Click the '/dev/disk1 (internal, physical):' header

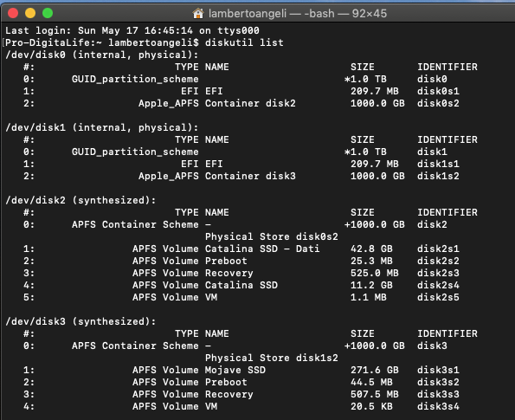coord(102,127)
